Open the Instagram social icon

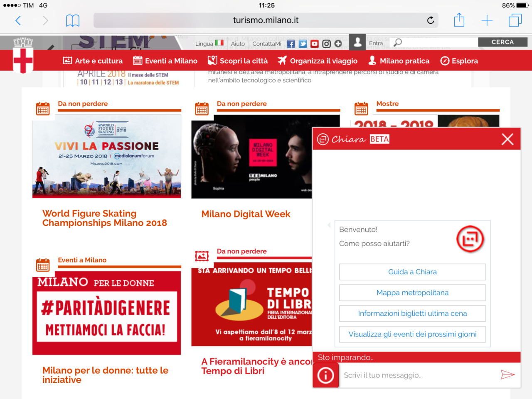pos(327,44)
